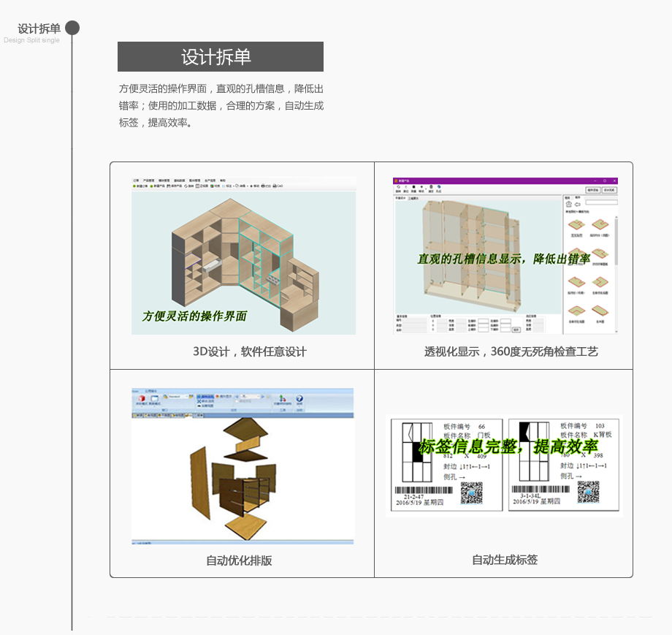Click the back arrow in component panel
The width and height of the screenshot is (672, 635).
click(x=578, y=204)
